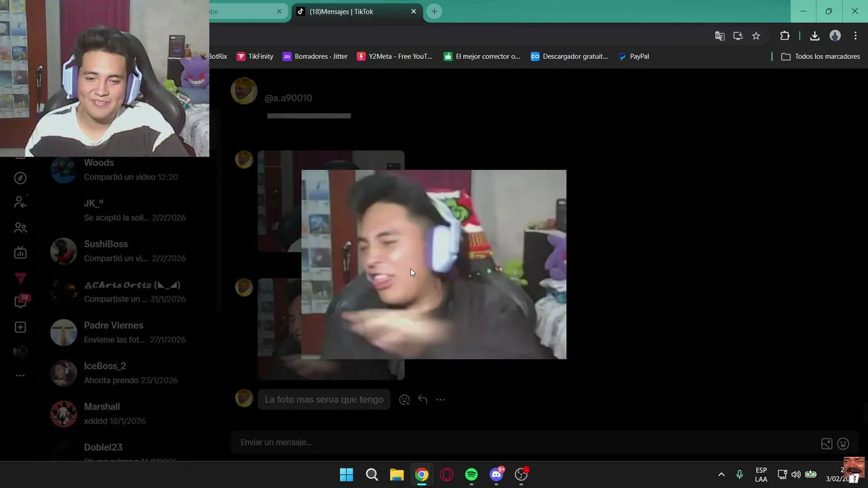
Task: Open Opera browser from the taskbar
Action: click(x=446, y=474)
